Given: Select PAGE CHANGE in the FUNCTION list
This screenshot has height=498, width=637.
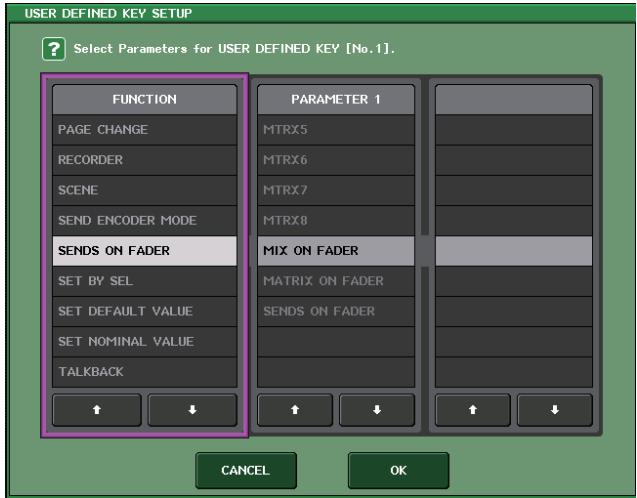Looking at the screenshot, I should (x=145, y=130).
